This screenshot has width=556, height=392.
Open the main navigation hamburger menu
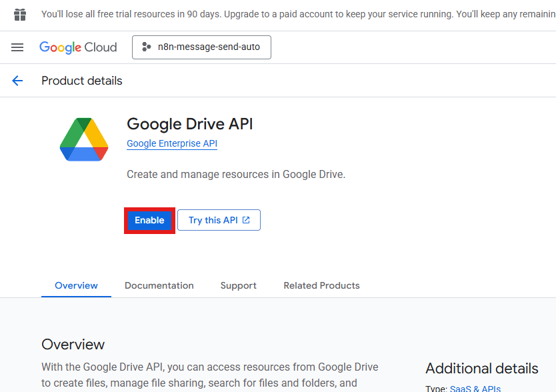tap(17, 47)
